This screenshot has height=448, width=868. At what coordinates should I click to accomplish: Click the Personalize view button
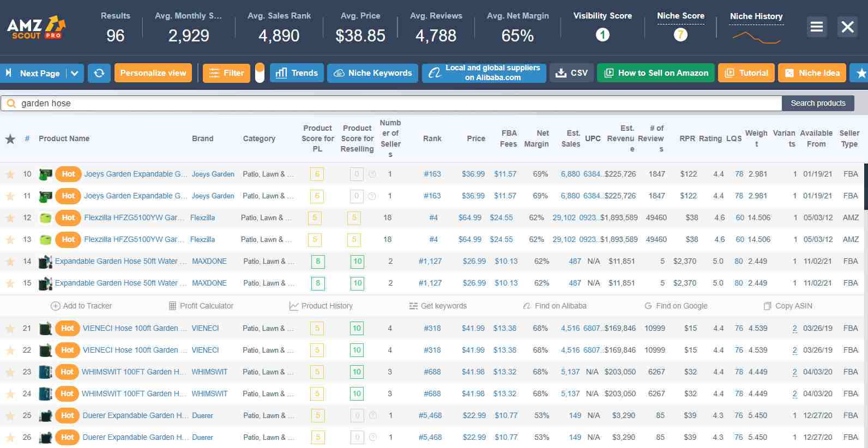[153, 73]
